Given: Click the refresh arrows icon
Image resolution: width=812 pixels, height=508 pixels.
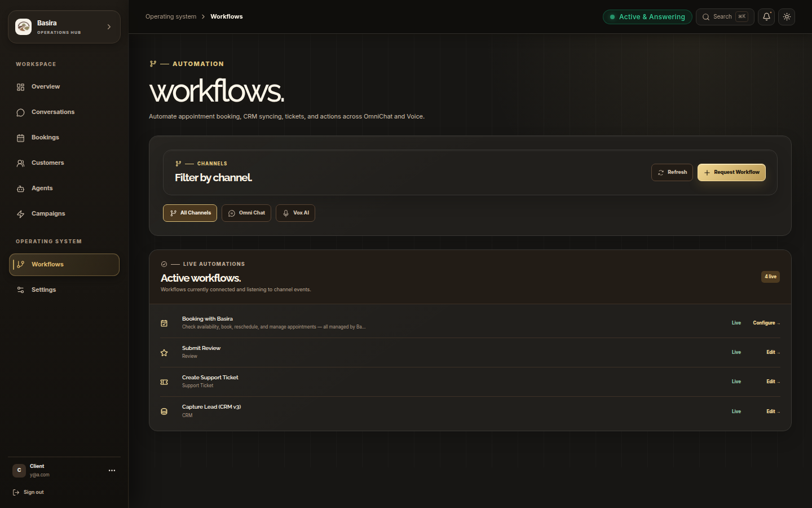Looking at the screenshot, I should pos(661,173).
